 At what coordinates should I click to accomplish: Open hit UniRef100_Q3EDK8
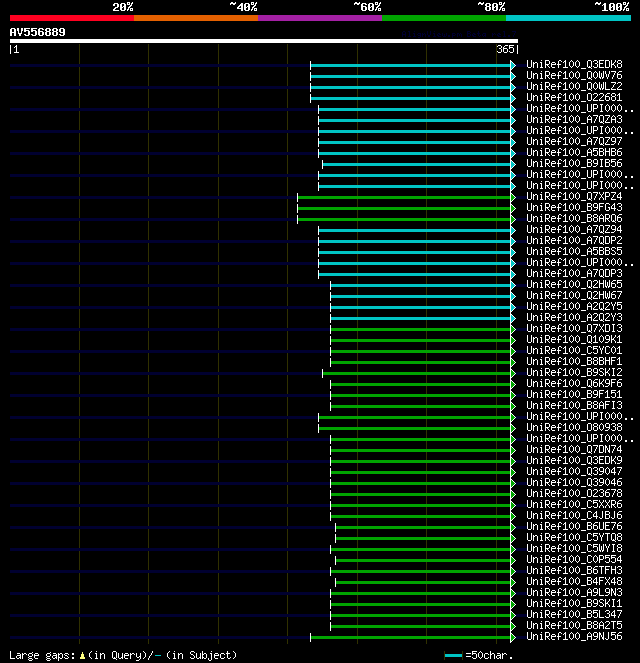(x=574, y=64)
